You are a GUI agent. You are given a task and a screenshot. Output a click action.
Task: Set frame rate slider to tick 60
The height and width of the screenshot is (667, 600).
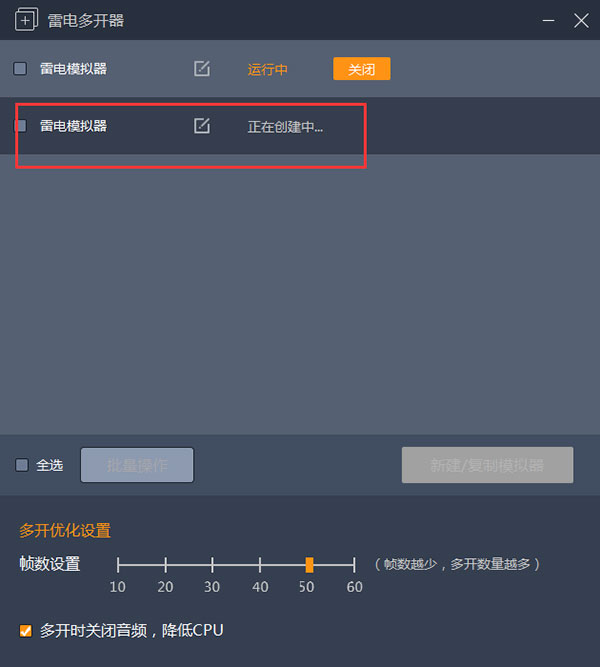coord(354,565)
